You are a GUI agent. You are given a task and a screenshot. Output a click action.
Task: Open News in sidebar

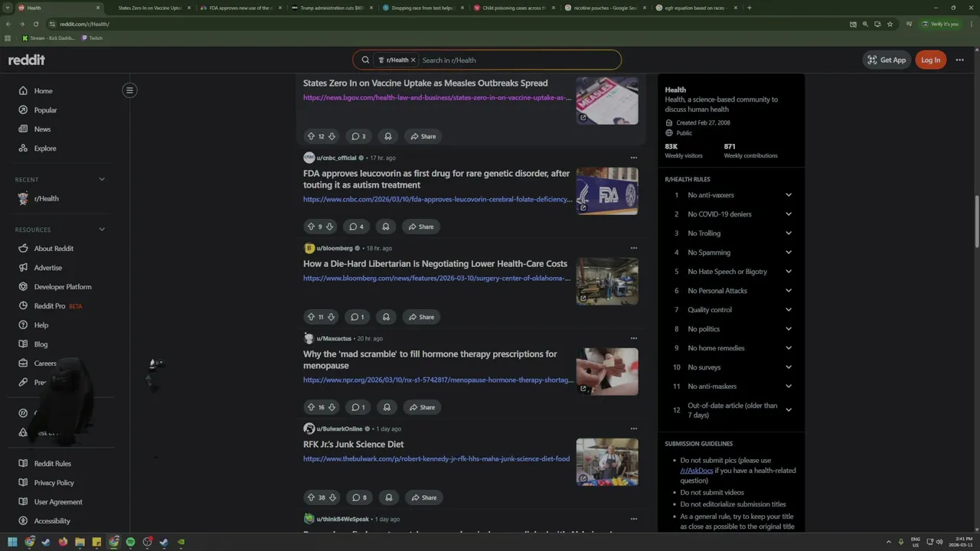click(42, 129)
